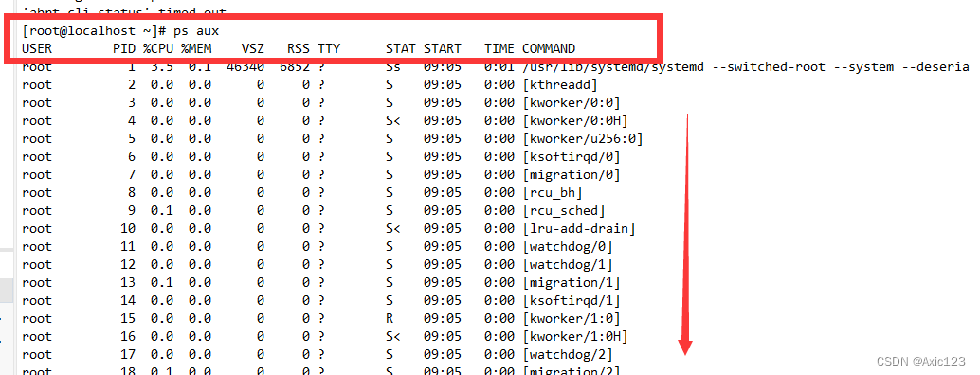The width and height of the screenshot is (980, 375).
Task: Click the [kthreadd] process name
Action: click(x=560, y=85)
